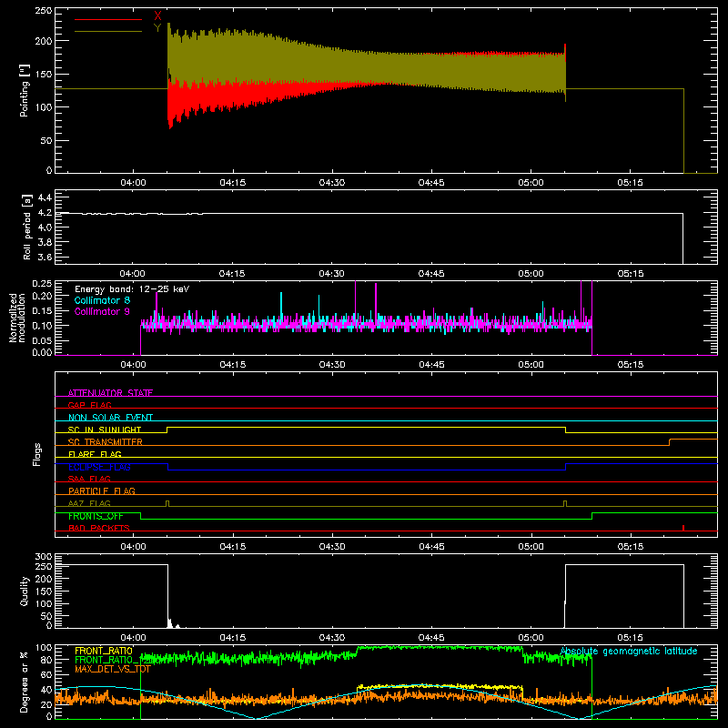Select the red 'X' legend letter
728x728 pixels.
click(157, 16)
